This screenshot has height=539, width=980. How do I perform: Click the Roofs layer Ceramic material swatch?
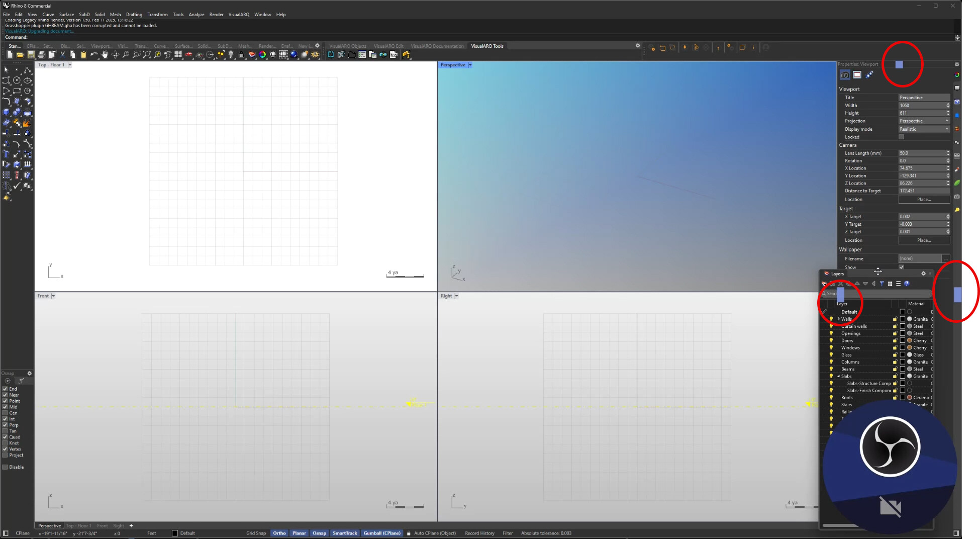(910, 398)
